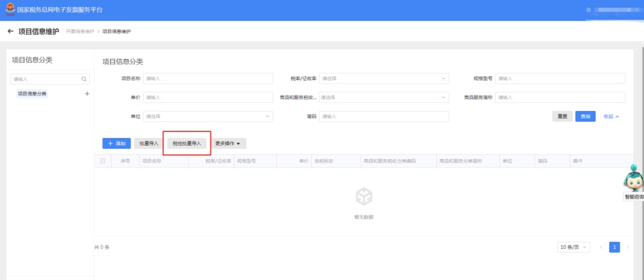Toggle the select-all checkbox in table header
Viewport: 644px width, 280px height.
103,161
